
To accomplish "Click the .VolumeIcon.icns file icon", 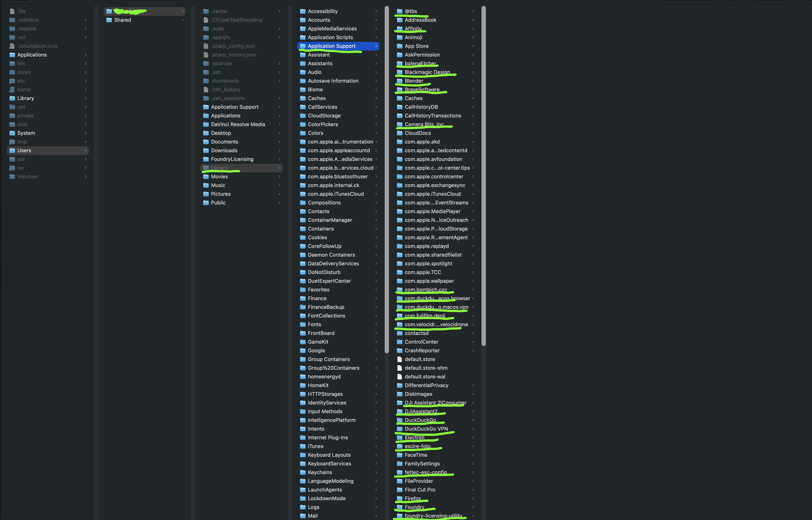I will tap(12, 46).
